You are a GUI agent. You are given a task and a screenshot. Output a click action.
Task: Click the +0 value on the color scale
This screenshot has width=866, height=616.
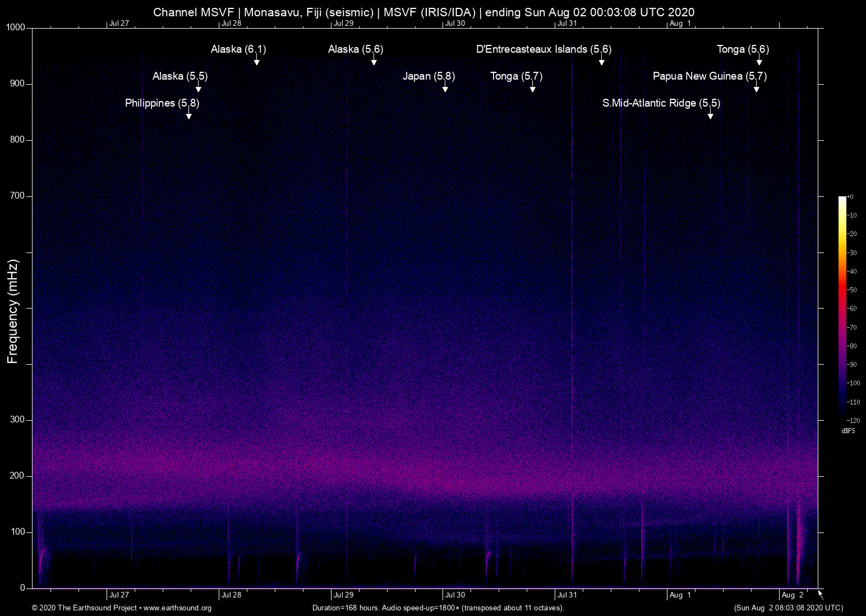(850, 197)
